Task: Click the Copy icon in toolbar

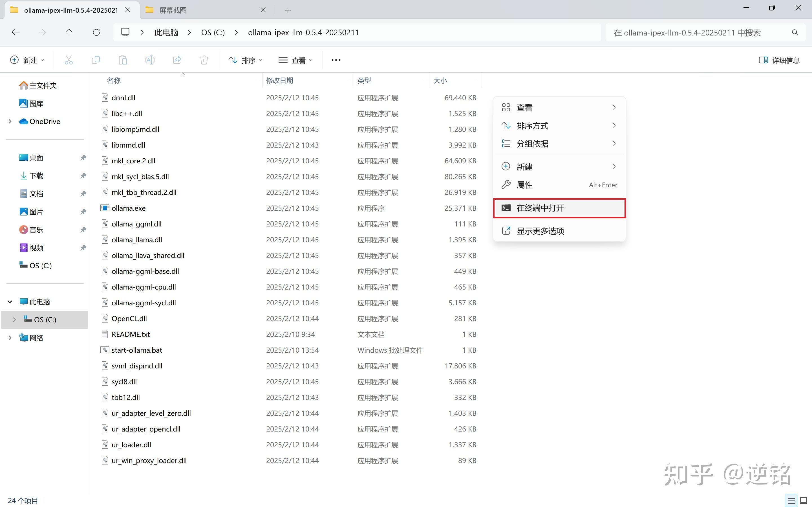Action: (x=96, y=60)
